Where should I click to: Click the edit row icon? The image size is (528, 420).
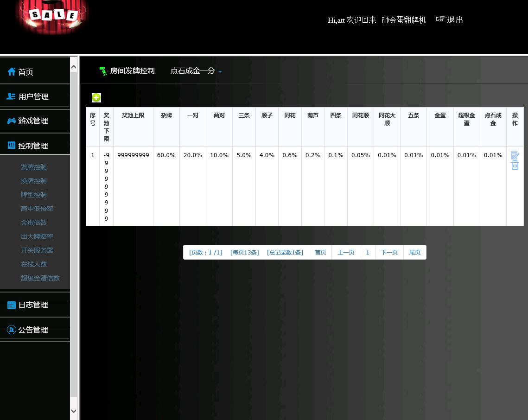pos(515,155)
